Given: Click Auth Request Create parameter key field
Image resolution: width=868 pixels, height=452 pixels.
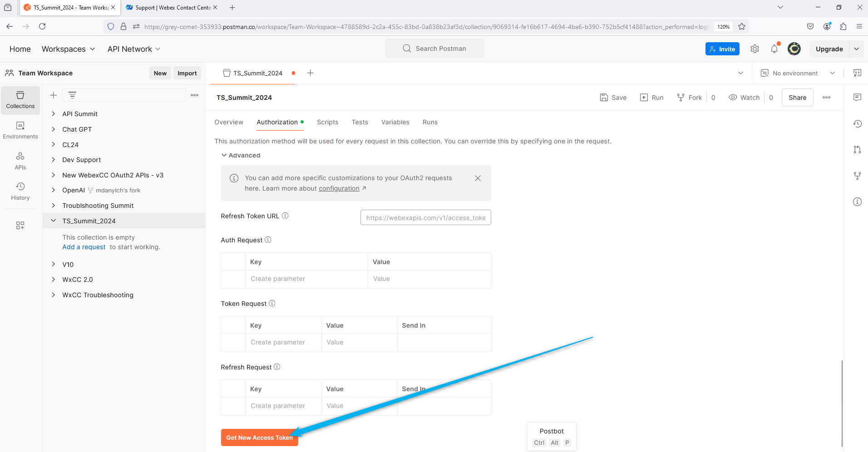Looking at the screenshot, I should click(306, 279).
